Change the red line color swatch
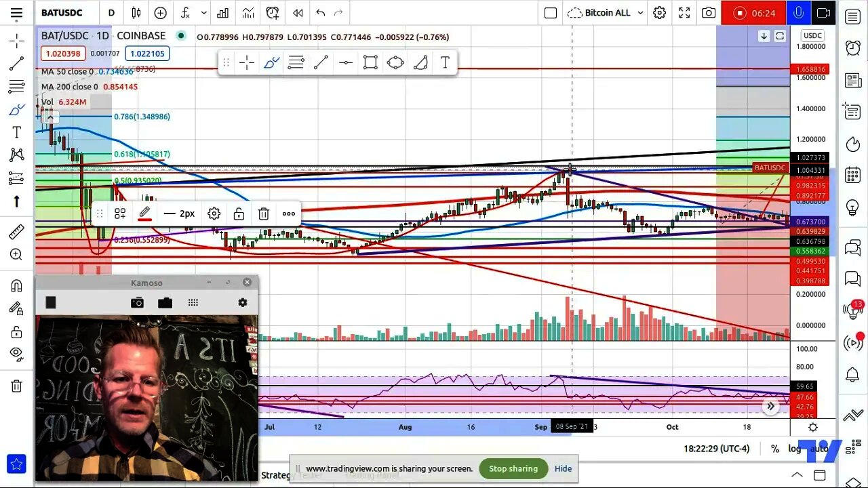The height and width of the screenshot is (488, 868). (144, 214)
